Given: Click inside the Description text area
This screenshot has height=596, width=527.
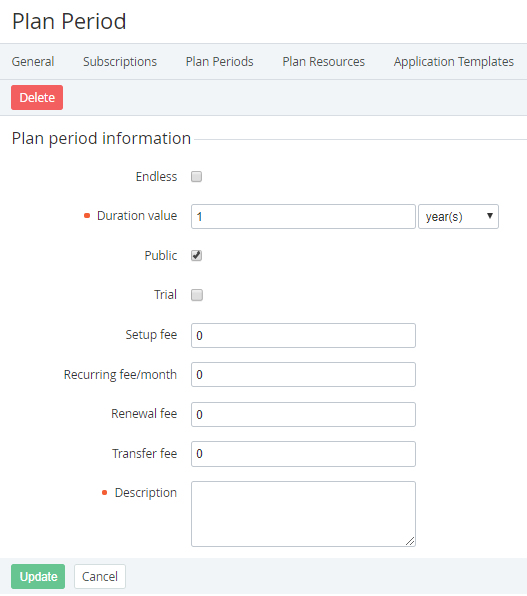Looking at the screenshot, I should pos(303,514).
